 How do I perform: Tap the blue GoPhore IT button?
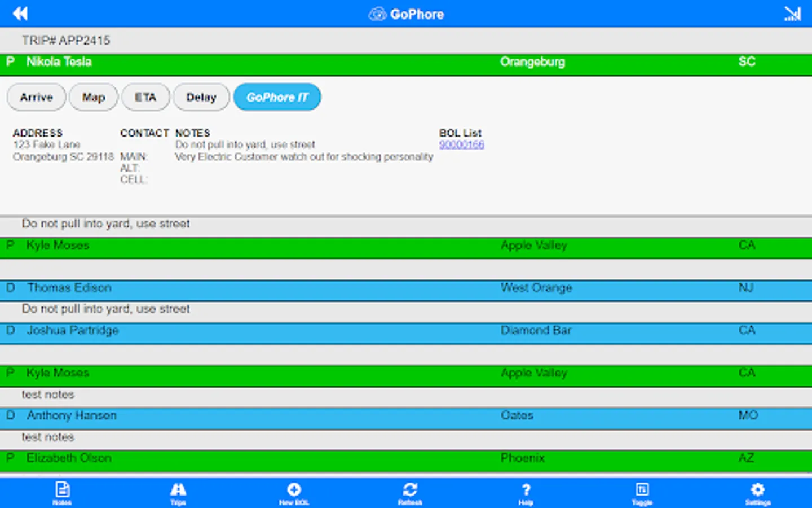277,97
